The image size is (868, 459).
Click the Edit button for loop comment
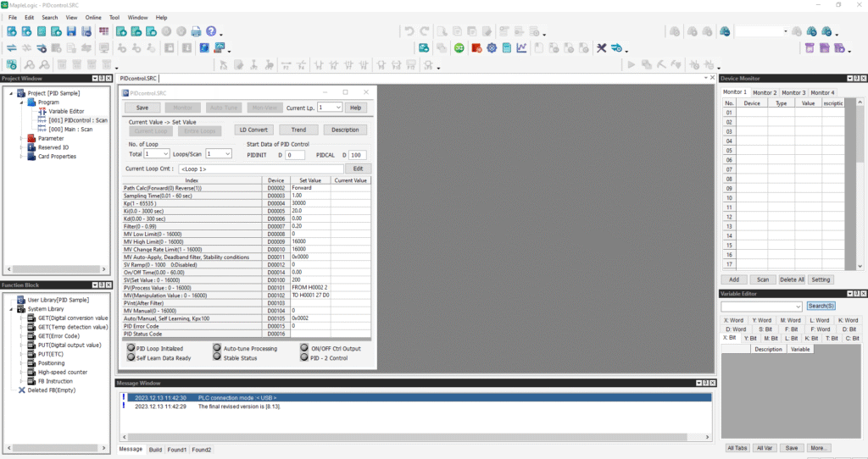[359, 169]
